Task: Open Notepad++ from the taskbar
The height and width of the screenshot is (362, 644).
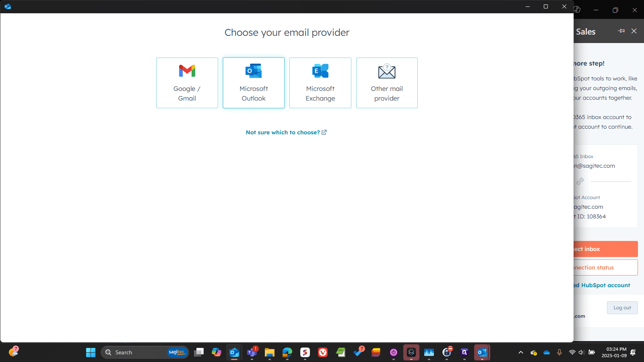Action: pyautogui.click(x=341, y=352)
